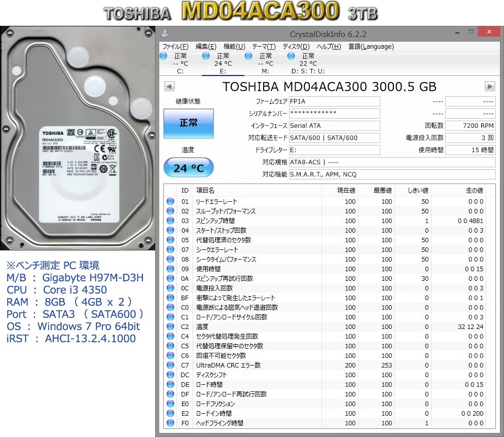
Task: Click the ドライブレター E: field
Action: (x=334, y=150)
